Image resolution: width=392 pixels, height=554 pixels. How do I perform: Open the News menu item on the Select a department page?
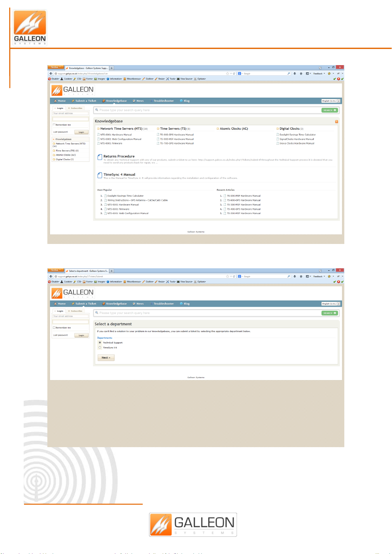[x=138, y=304]
